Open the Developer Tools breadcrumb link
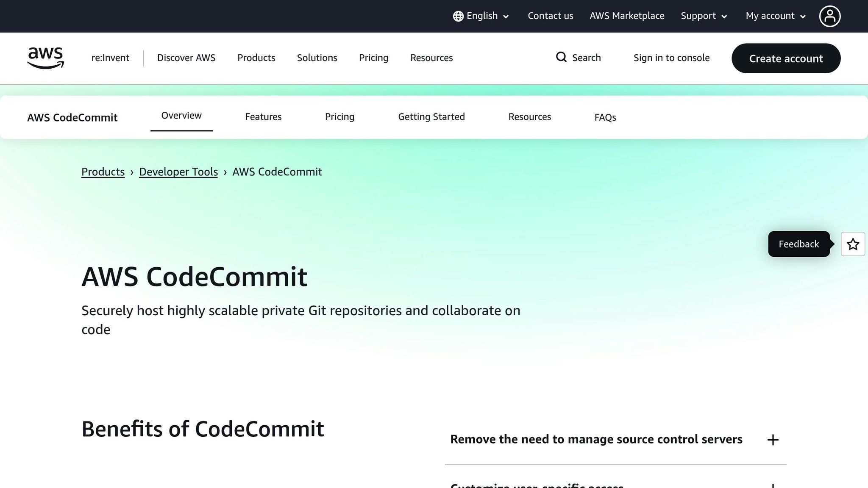Screen dimensions: 868x488 [178, 172]
